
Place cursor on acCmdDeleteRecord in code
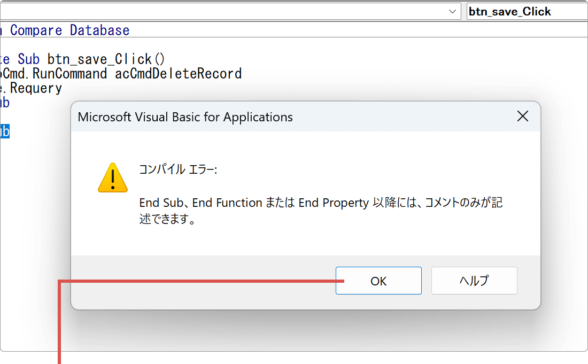click(x=178, y=74)
